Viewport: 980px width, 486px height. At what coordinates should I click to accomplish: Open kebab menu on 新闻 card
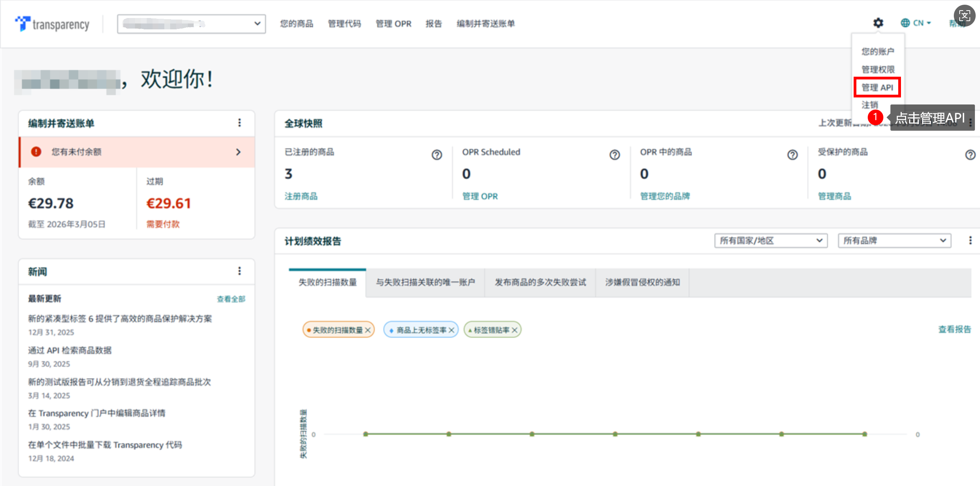click(239, 271)
